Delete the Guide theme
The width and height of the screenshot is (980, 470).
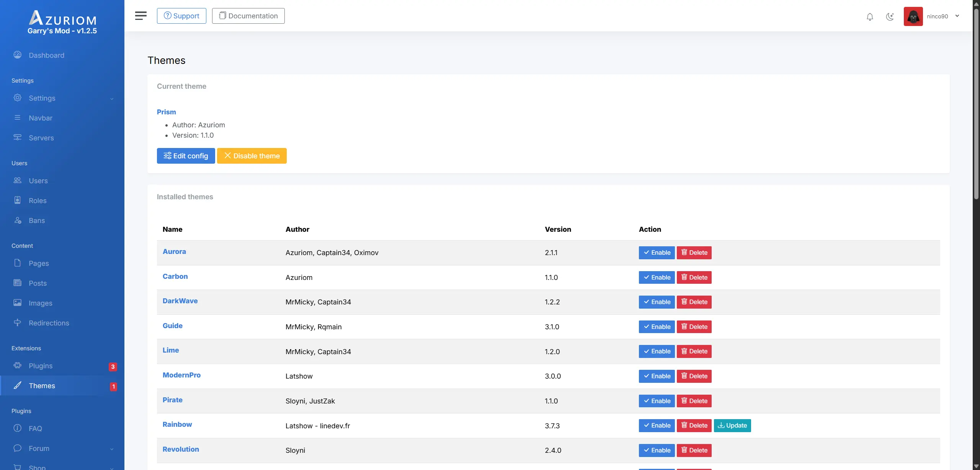click(x=694, y=327)
